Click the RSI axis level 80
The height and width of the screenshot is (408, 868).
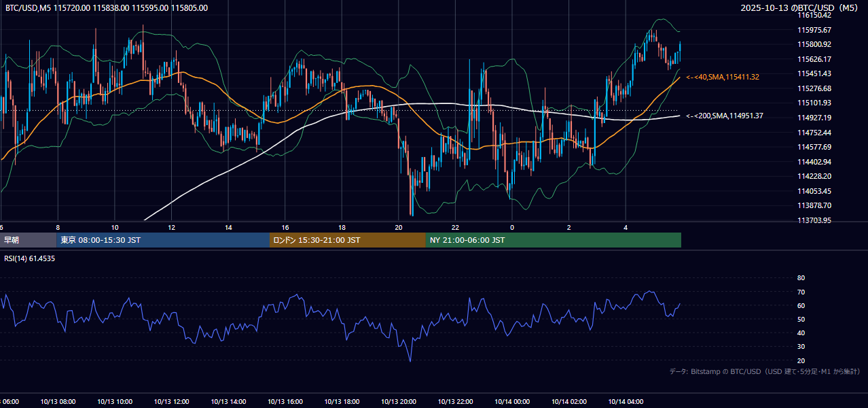pos(801,278)
